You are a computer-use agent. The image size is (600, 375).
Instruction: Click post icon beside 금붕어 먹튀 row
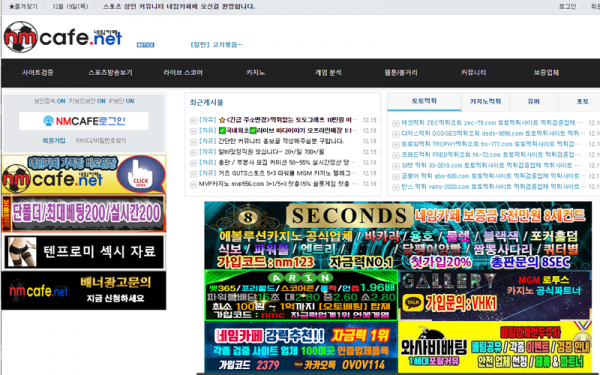[396, 177]
